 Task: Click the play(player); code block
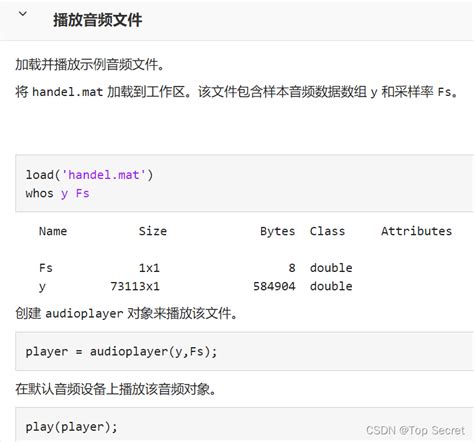click(244, 424)
